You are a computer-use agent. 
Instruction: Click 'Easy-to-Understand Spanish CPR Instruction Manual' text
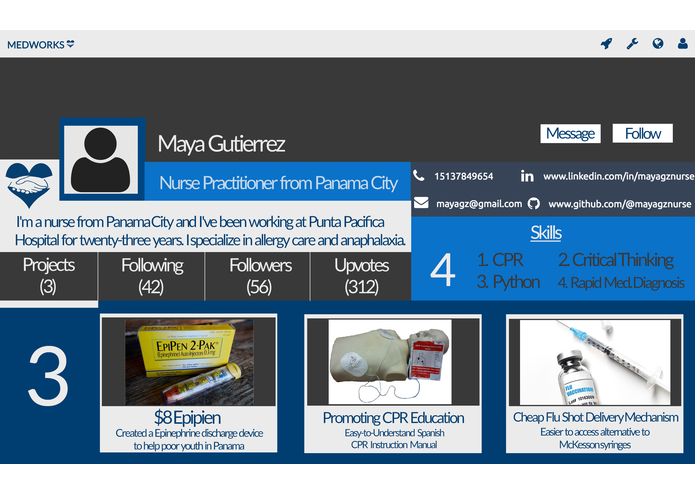[394, 439]
